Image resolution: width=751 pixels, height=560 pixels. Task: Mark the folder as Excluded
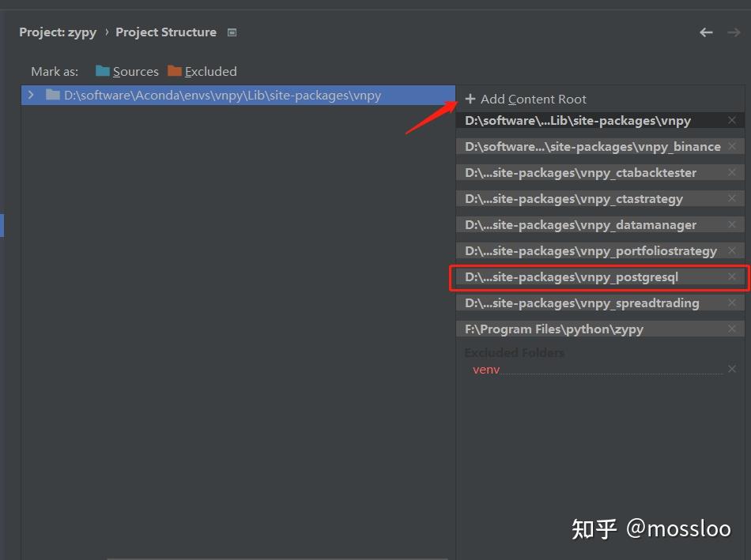pyautogui.click(x=209, y=71)
